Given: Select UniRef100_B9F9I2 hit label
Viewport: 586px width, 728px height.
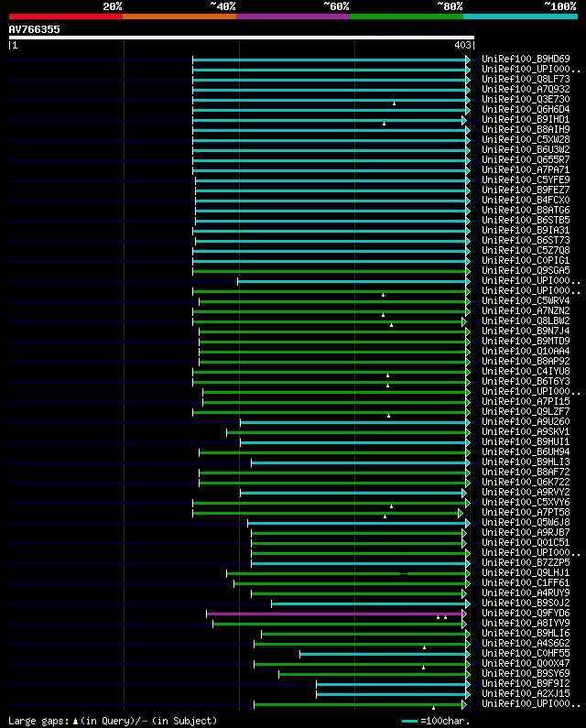Looking at the screenshot, I should pyautogui.click(x=526, y=683).
